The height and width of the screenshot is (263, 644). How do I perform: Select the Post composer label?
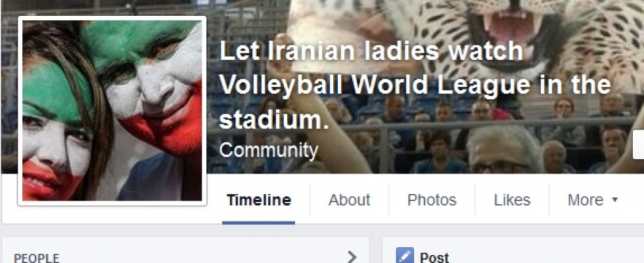point(434,258)
